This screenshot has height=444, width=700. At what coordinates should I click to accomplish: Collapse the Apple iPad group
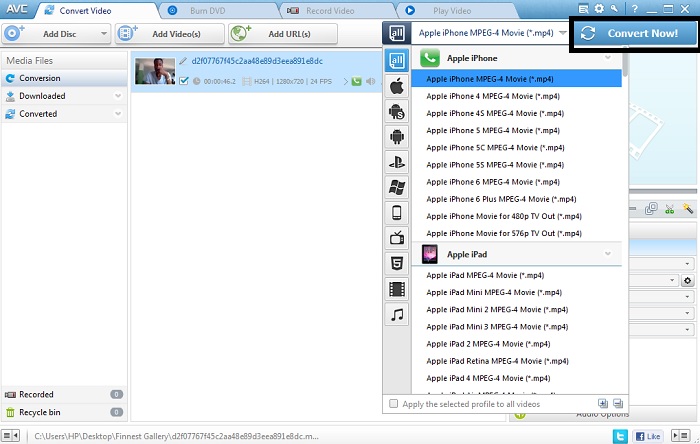[608, 253]
